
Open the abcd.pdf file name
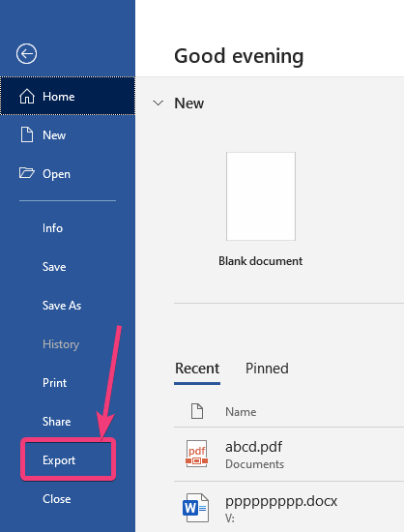click(x=253, y=447)
